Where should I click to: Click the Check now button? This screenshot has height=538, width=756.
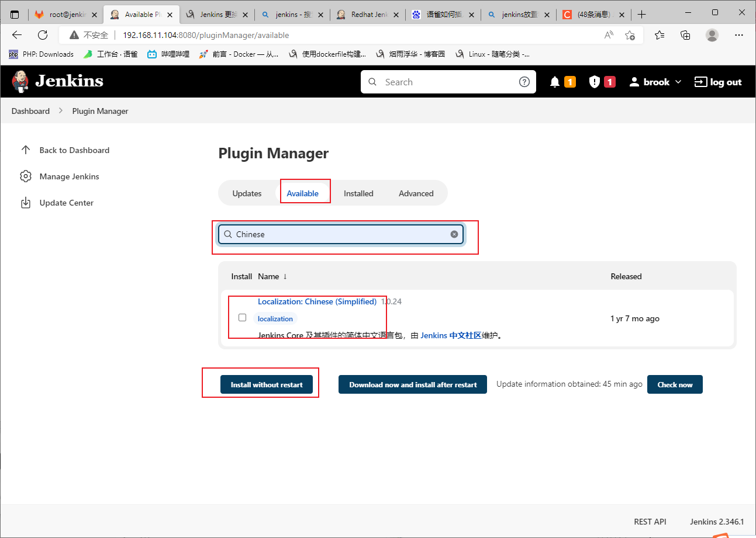[x=675, y=384]
